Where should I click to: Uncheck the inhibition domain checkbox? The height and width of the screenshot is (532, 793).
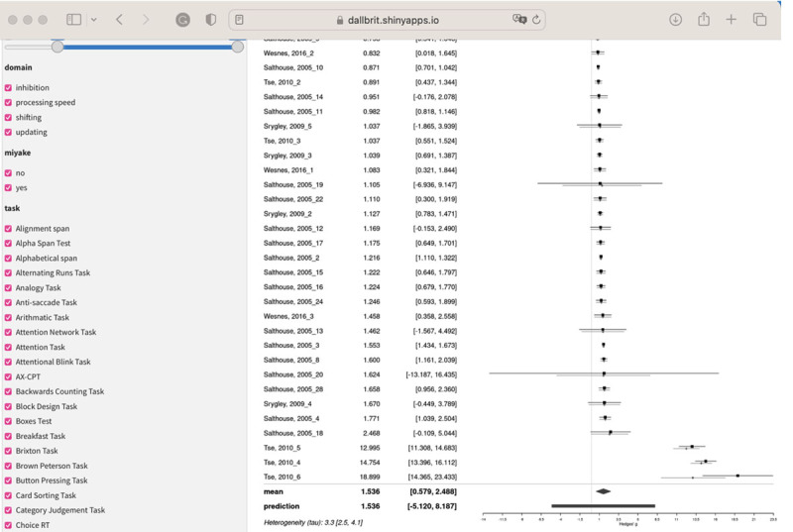pyautogui.click(x=9, y=87)
